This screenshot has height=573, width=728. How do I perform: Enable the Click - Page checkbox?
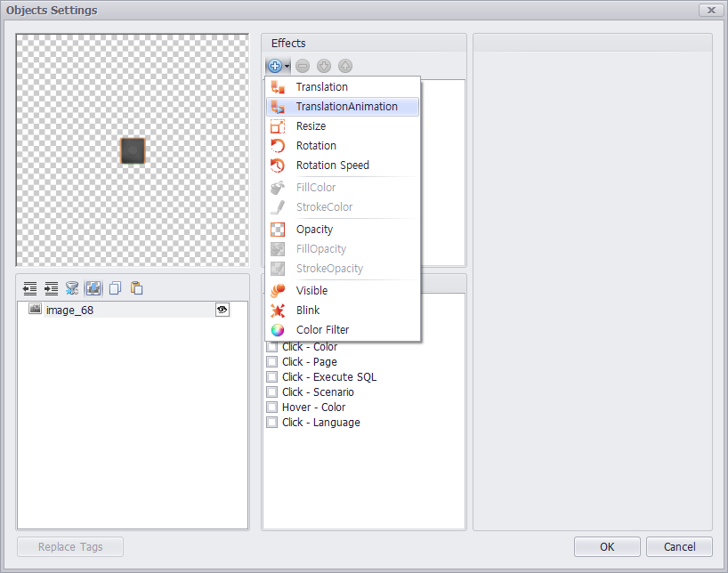coord(272,362)
